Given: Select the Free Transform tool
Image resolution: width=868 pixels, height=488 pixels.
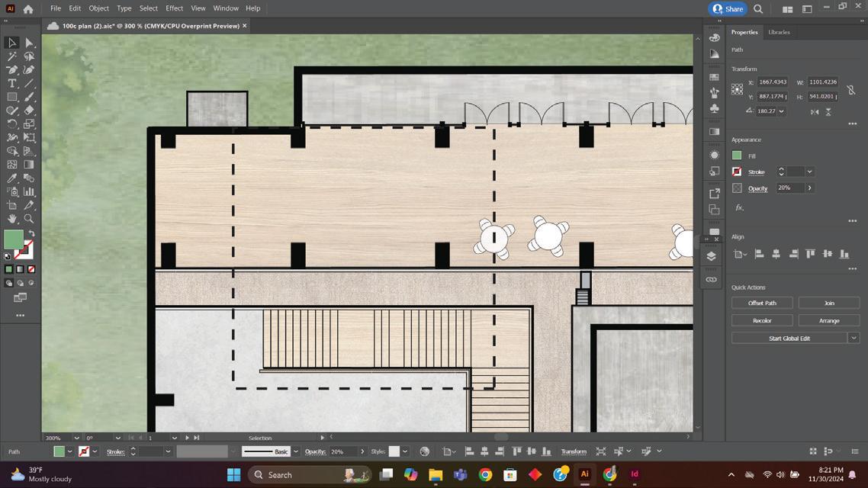Looking at the screenshot, I should point(29,138).
